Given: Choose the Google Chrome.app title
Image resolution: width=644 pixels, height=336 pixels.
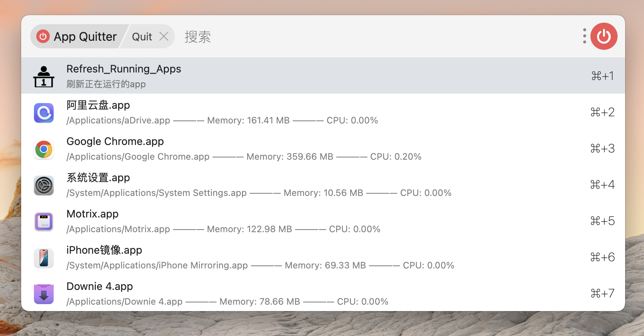Looking at the screenshot, I should tap(115, 142).
